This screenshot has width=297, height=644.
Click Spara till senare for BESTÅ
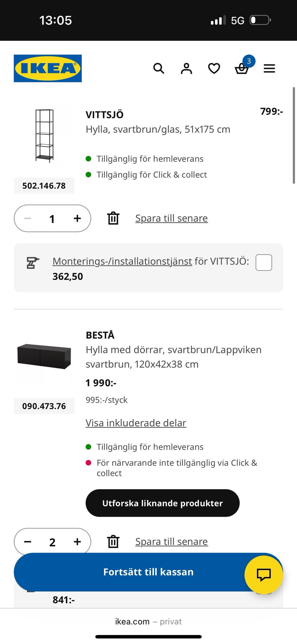[171, 542]
